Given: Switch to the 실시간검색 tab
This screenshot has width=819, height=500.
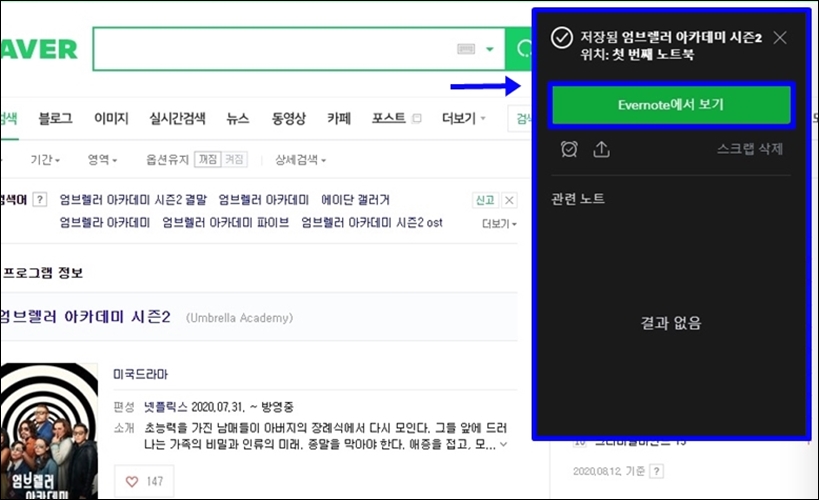Looking at the screenshot, I should (178, 118).
